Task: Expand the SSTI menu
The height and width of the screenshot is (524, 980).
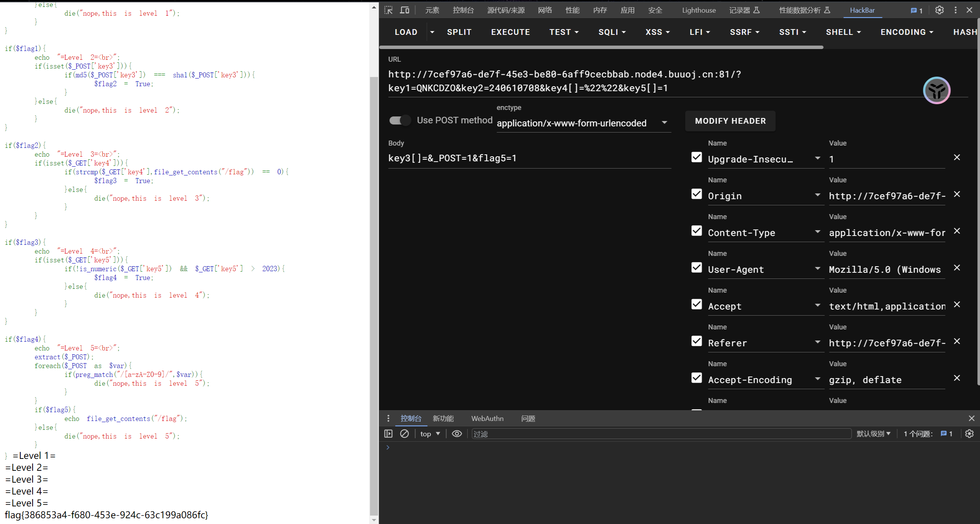Action: [792, 32]
